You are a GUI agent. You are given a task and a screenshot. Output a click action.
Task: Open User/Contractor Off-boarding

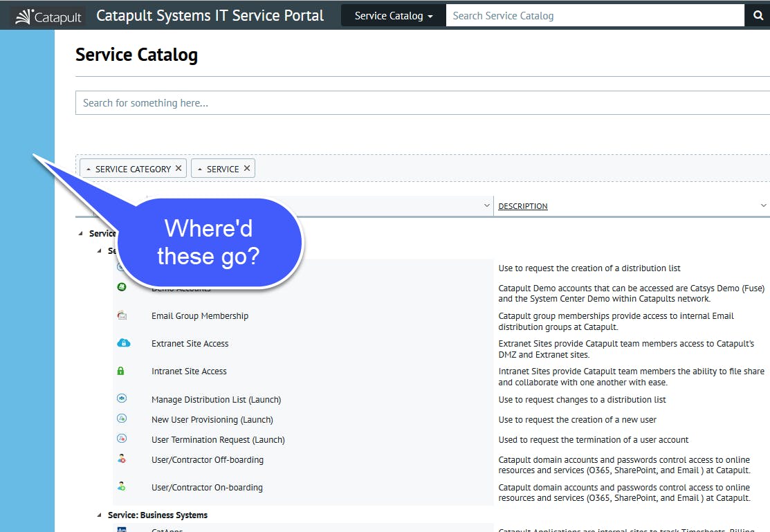(208, 460)
